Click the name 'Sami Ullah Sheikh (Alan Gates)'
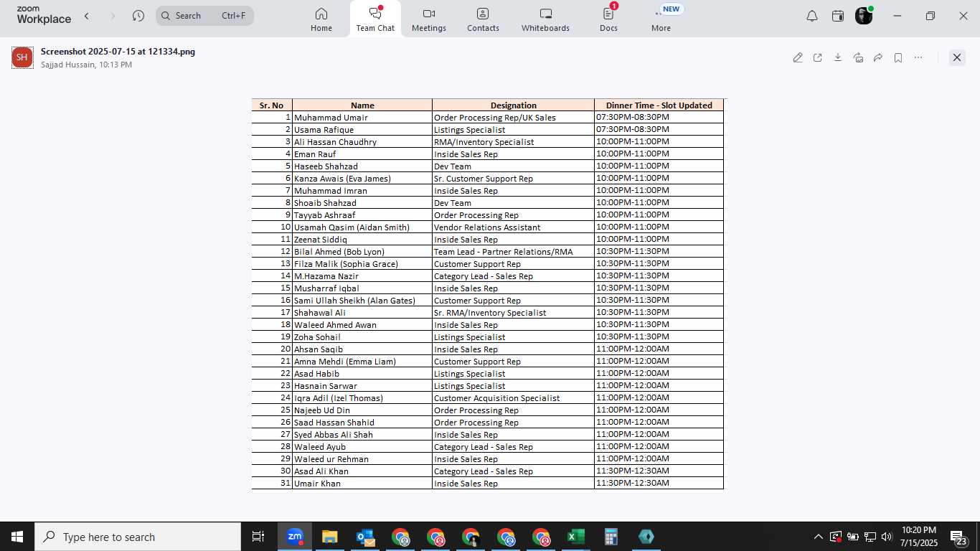 (354, 301)
